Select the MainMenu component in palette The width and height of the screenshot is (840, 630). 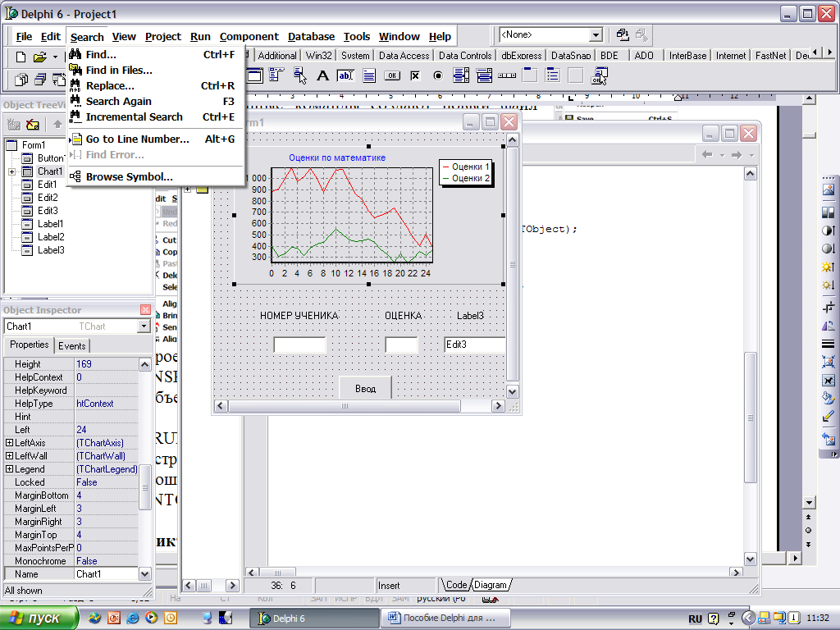(276, 75)
